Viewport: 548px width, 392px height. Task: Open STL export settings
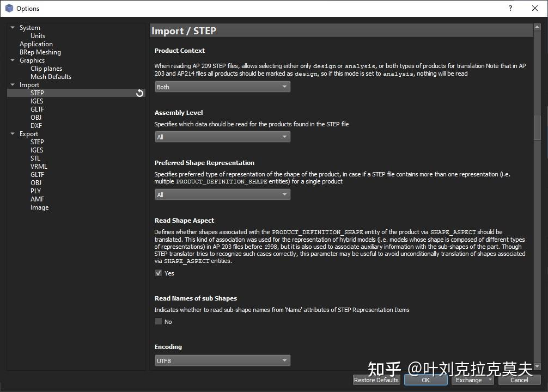35,158
